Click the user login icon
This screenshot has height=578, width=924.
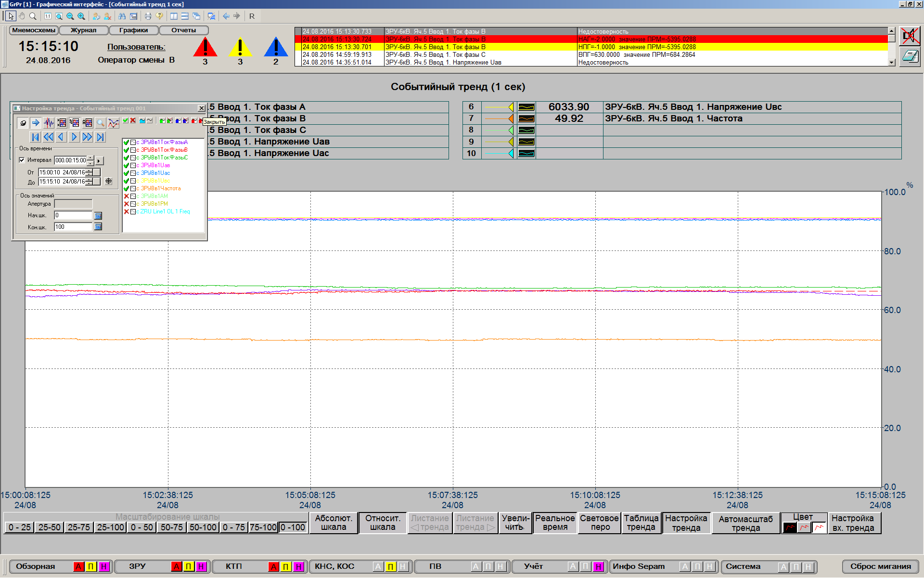click(x=96, y=16)
